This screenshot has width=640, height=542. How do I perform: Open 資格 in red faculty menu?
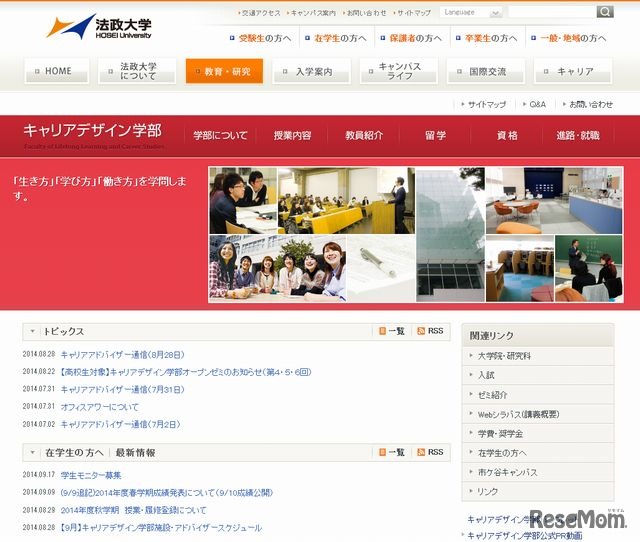(507, 136)
